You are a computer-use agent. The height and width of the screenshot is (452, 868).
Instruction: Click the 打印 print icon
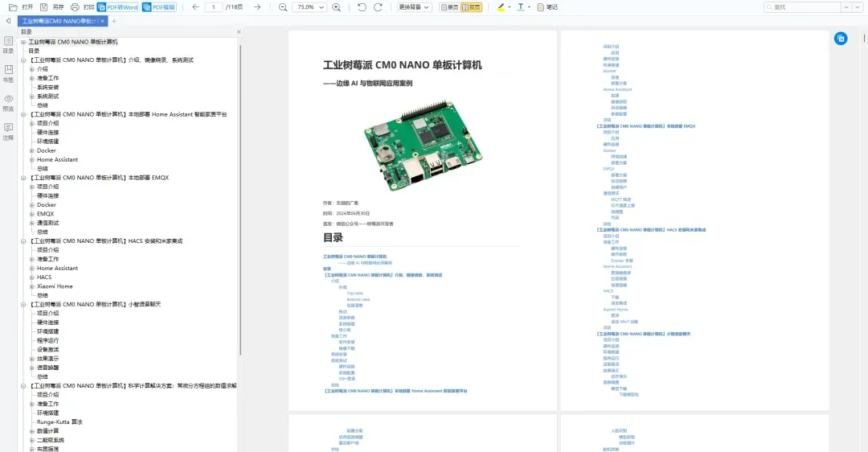point(75,7)
